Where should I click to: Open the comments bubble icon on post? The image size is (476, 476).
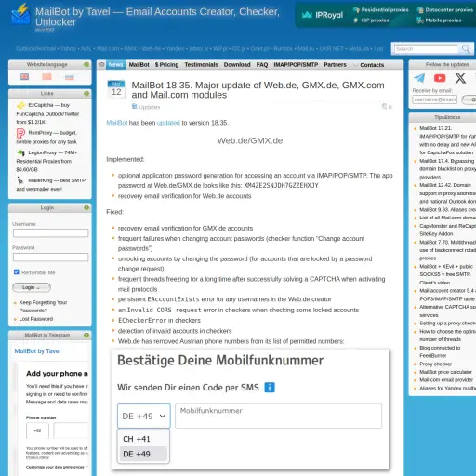coord(385,107)
